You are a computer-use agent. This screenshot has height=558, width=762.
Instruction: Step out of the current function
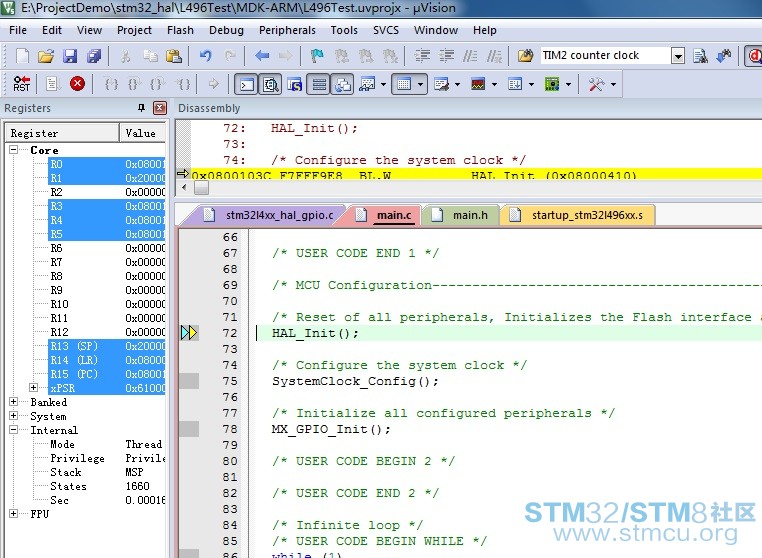click(x=158, y=84)
